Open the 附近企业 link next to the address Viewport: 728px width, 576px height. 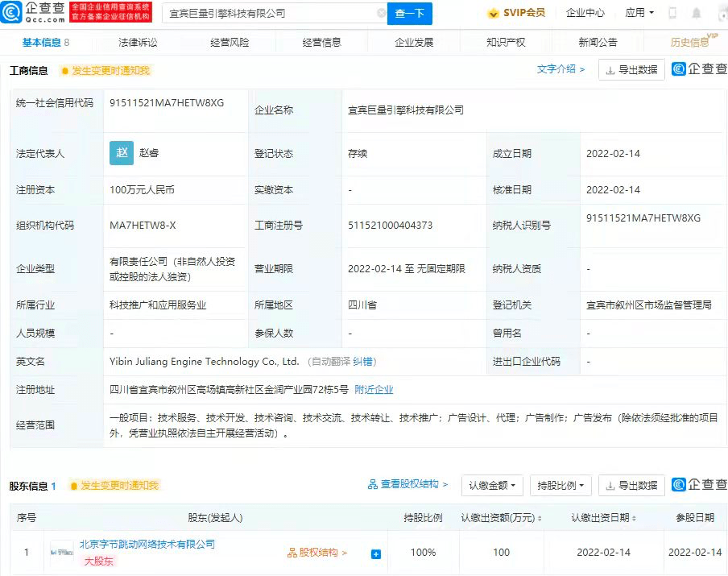(374, 390)
